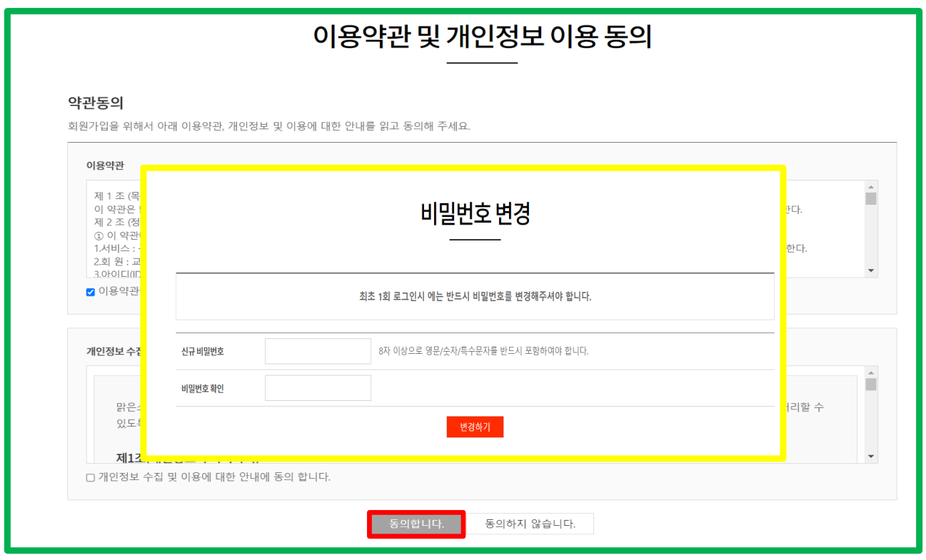Click the 동의합니다 button
Image resolution: width=926 pixels, height=560 pixels.
[x=416, y=524]
